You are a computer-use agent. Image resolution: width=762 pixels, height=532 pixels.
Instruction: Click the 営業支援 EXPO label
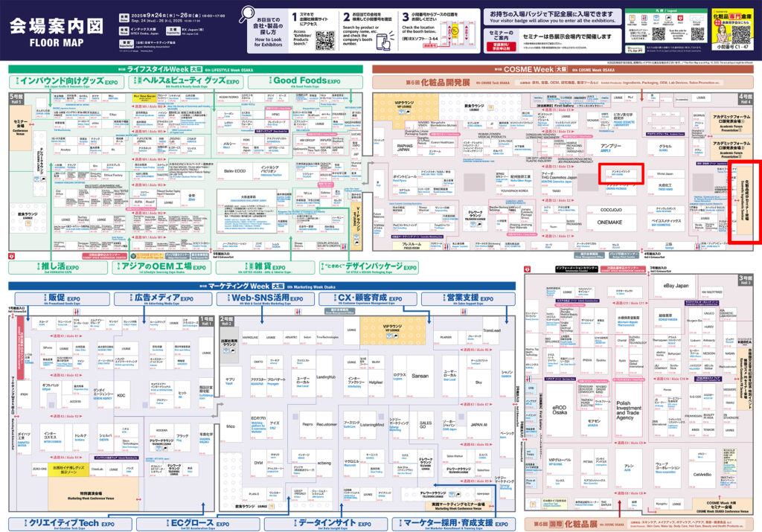[469, 299]
